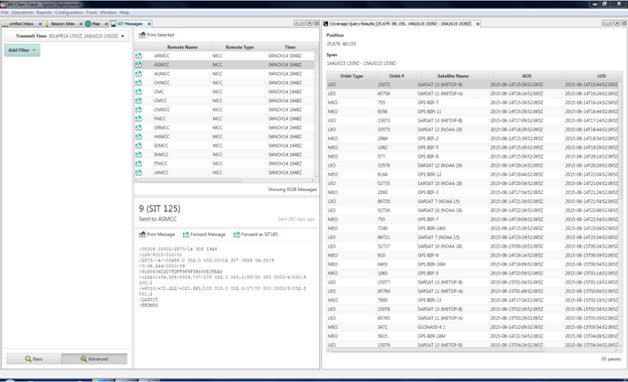This screenshot has height=382, width=628.
Task: Sort messages by Time column
Action: coord(290,47)
